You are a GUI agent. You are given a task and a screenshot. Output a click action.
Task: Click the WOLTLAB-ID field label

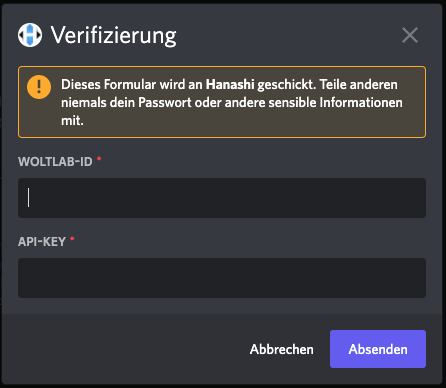[x=55, y=162]
